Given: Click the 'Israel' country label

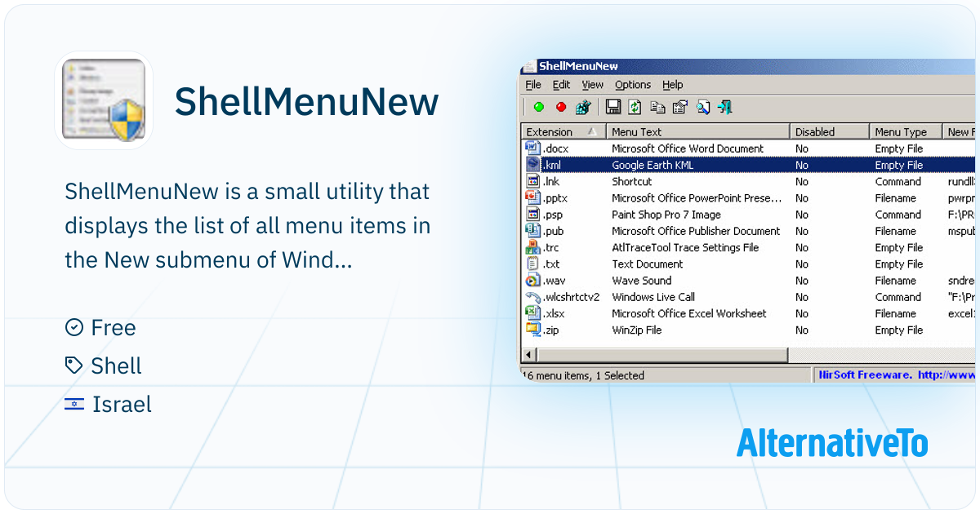Looking at the screenshot, I should coord(122,405).
